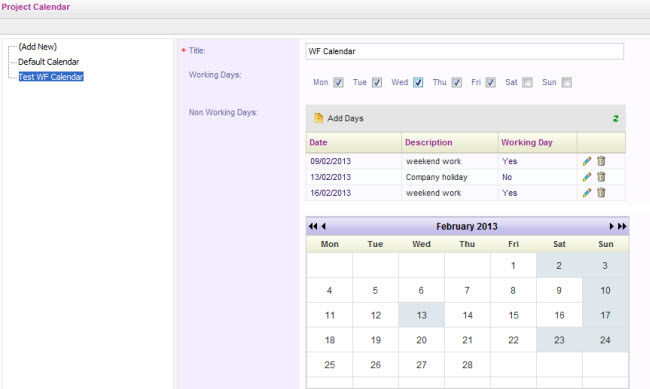Image resolution: width=650 pixels, height=389 pixels.
Task: Go to next month with single right arrow
Action: click(611, 226)
